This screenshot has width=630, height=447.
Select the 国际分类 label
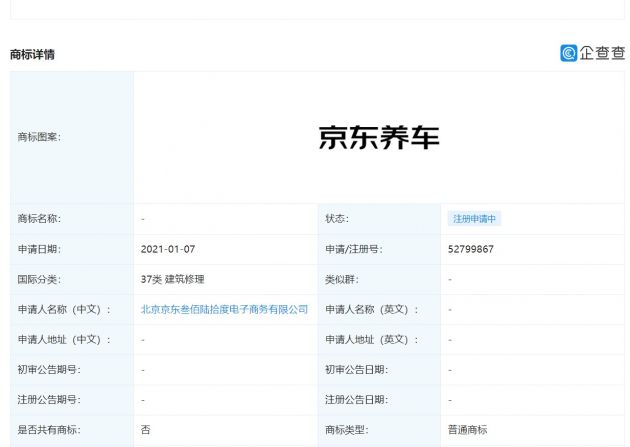(39, 279)
